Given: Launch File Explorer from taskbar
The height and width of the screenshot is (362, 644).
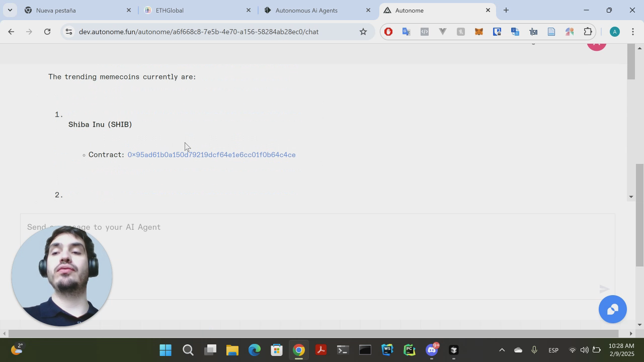Looking at the screenshot, I should tap(232, 350).
